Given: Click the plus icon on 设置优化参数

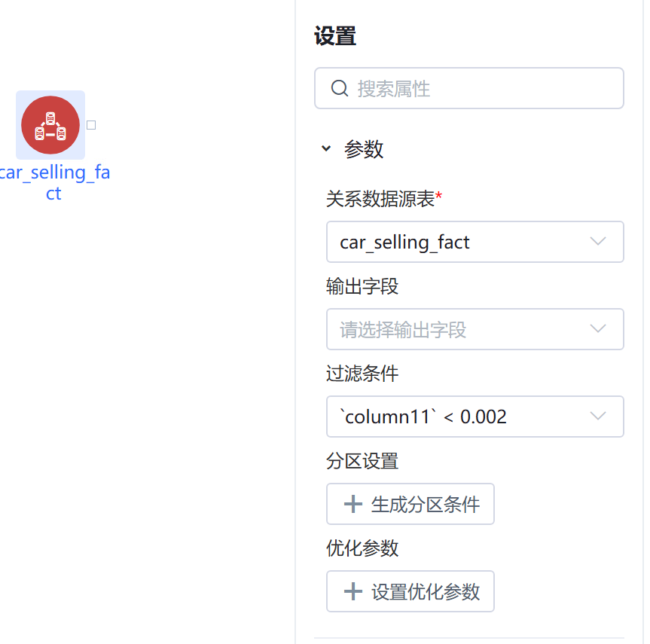Looking at the screenshot, I should pyautogui.click(x=353, y=591).
